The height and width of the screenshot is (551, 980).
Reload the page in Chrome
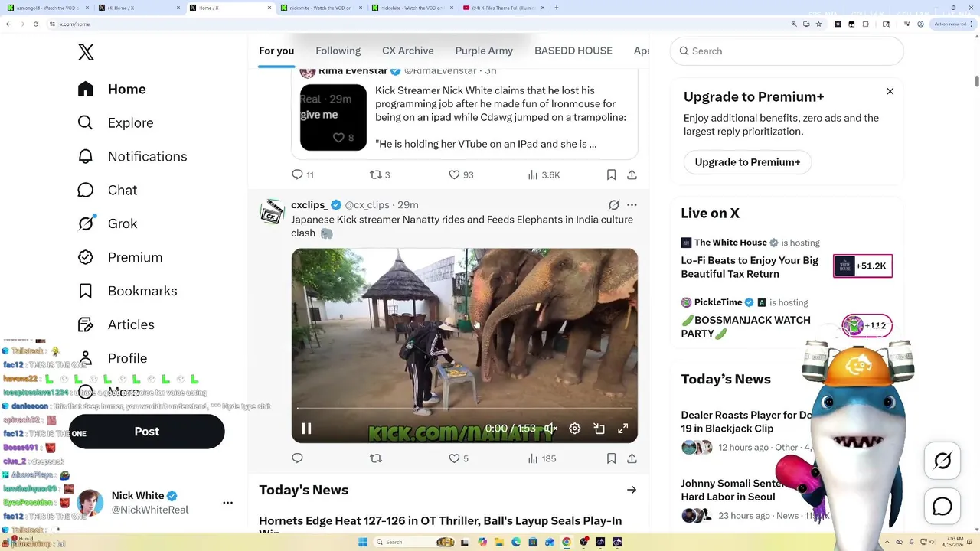point(35,24)
